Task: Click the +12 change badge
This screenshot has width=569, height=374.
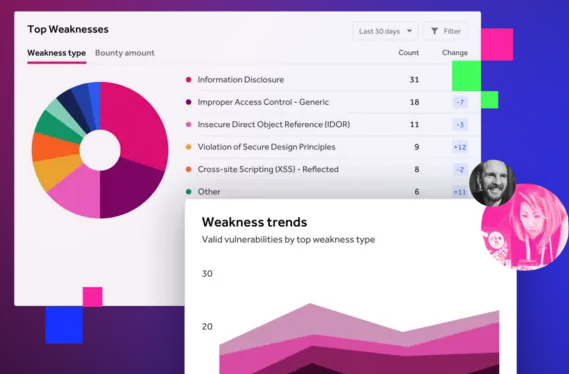Action: (x=460, y=147)
